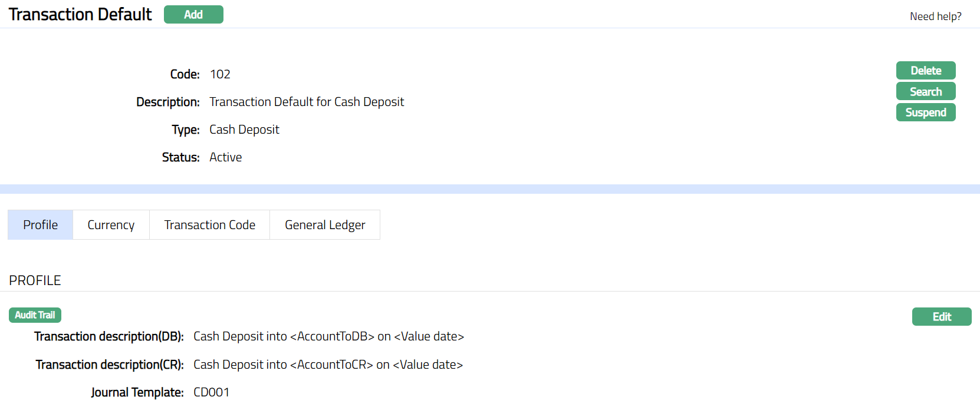Click the Type value Cash Deposit
This screenshot has width=980, height=407.
click(x=244, y=130)
